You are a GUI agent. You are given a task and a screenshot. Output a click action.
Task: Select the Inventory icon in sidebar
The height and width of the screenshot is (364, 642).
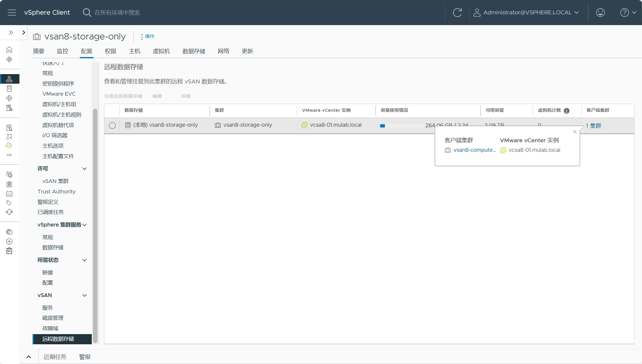click(x=9, y=79)
